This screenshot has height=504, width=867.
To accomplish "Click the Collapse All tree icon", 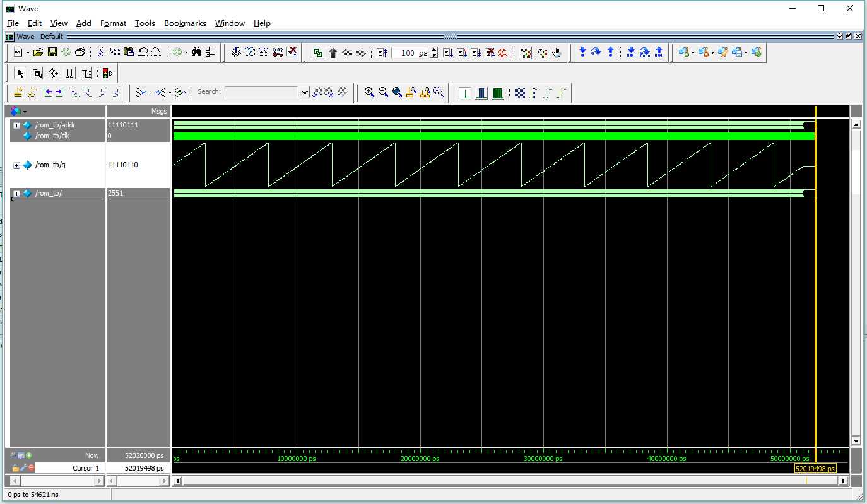I will pos(209,52).
